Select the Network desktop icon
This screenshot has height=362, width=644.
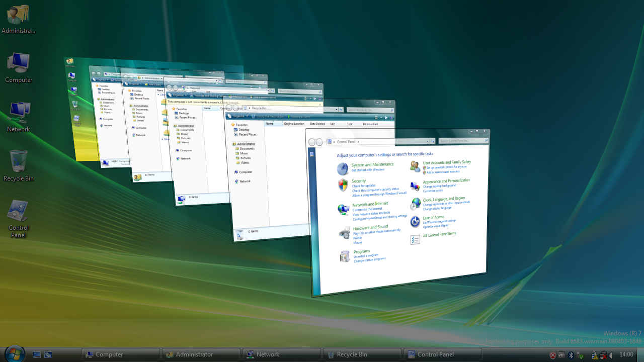[19, 118]
